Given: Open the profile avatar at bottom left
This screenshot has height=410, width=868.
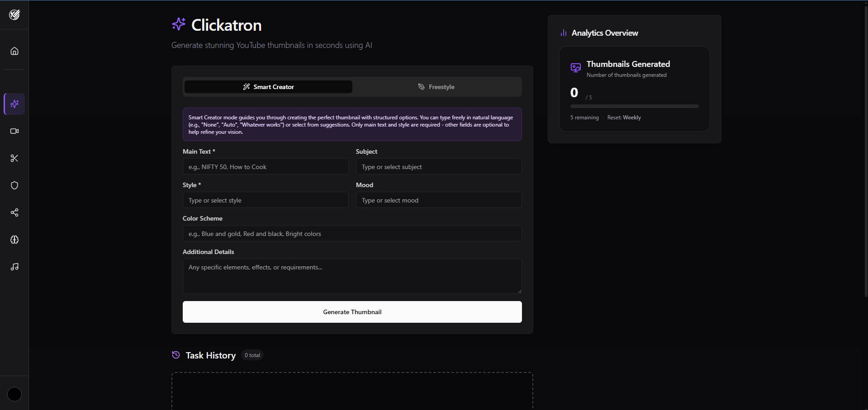Looking at the screenshot, I should coord(14,394).
